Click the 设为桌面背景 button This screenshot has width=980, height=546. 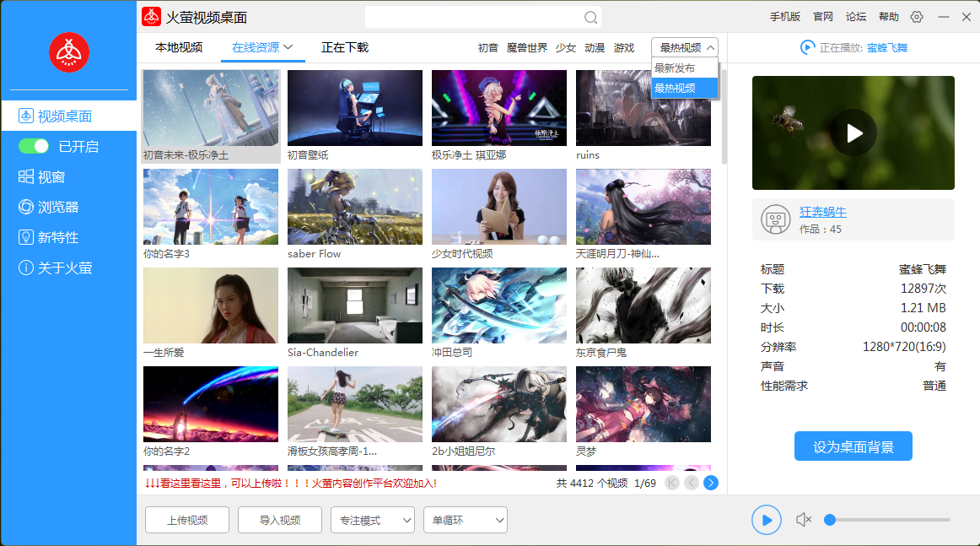tap(853, 446)
